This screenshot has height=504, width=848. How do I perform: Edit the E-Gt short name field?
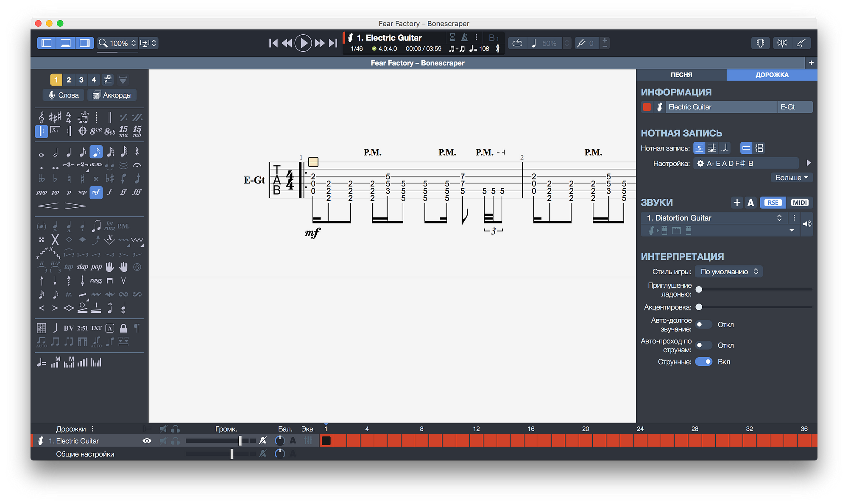795,107
